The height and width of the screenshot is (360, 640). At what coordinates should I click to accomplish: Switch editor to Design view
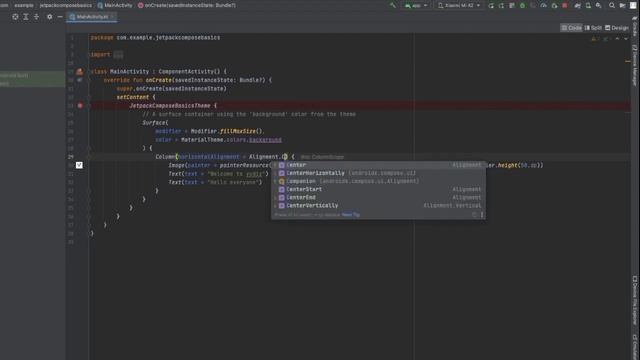click(616, 28)
